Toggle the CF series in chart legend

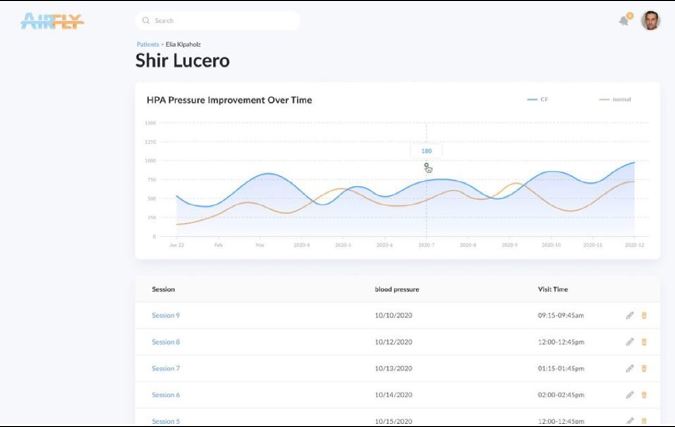[x=538, y=100]
